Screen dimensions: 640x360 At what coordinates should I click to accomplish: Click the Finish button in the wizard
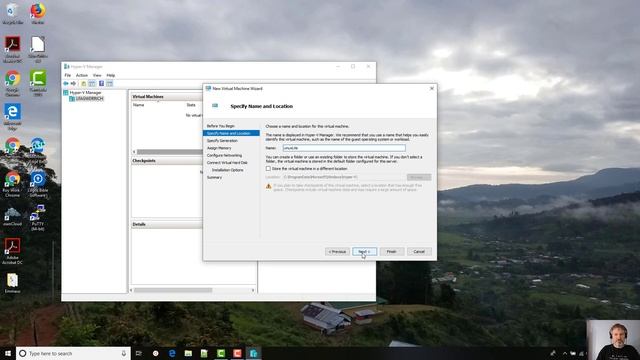[x=391, y=252]
